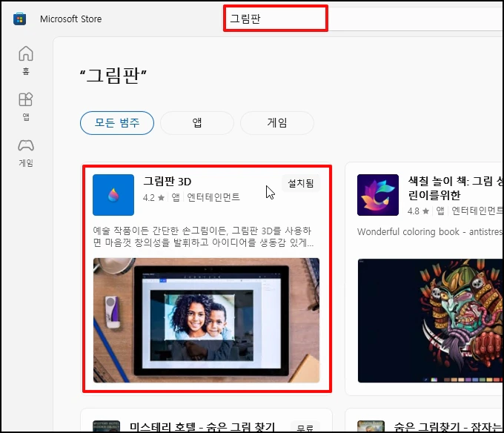Click the 그림판 3D description text

203,237
